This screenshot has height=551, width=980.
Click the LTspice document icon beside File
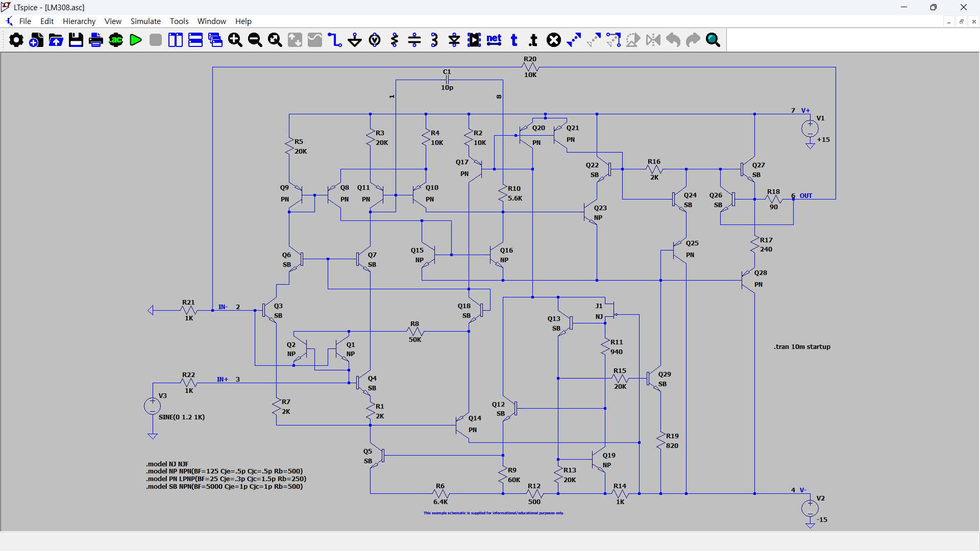[x=9, y=21]
